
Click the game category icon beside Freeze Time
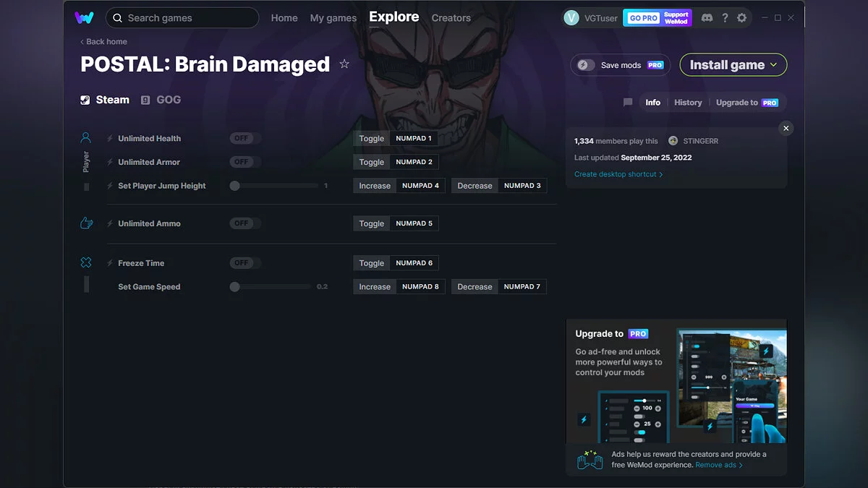(x=86, y=262)
